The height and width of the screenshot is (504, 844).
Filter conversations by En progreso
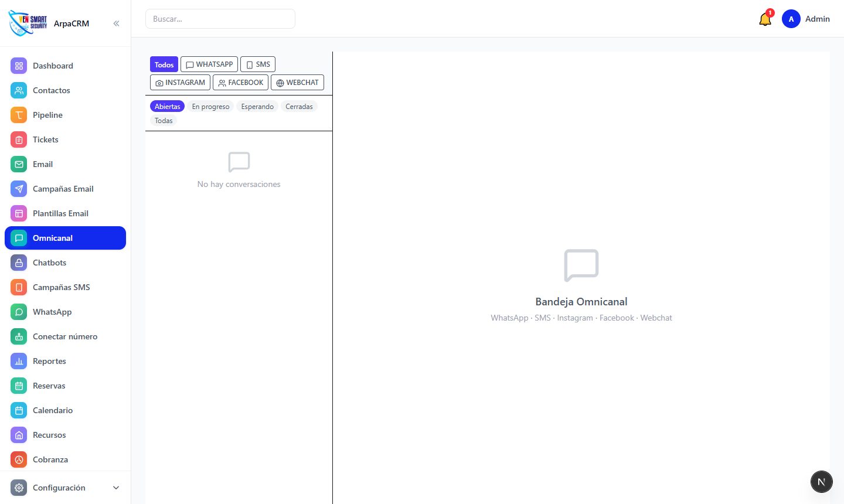[x=210, y=106]
